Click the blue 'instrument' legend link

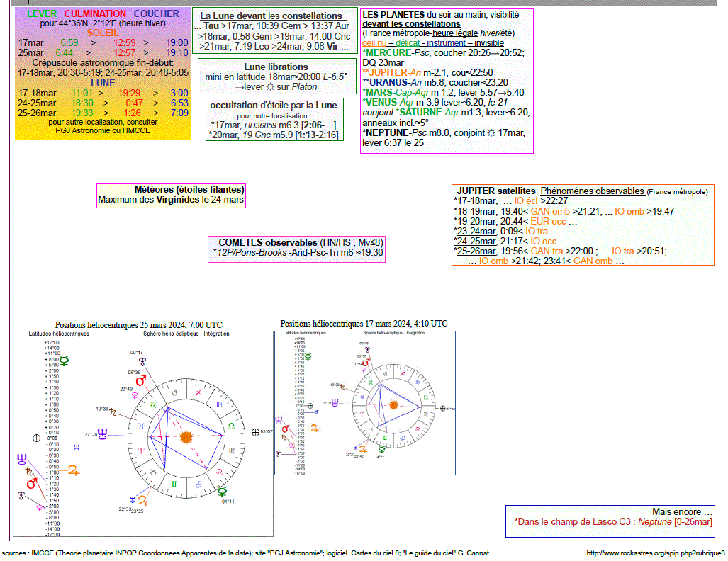click(446, 43)
